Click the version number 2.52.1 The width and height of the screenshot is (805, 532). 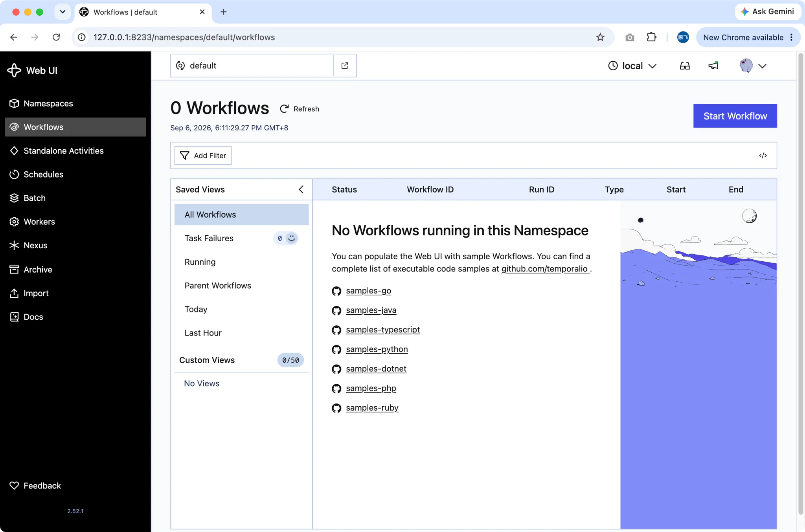click(75, 511)
